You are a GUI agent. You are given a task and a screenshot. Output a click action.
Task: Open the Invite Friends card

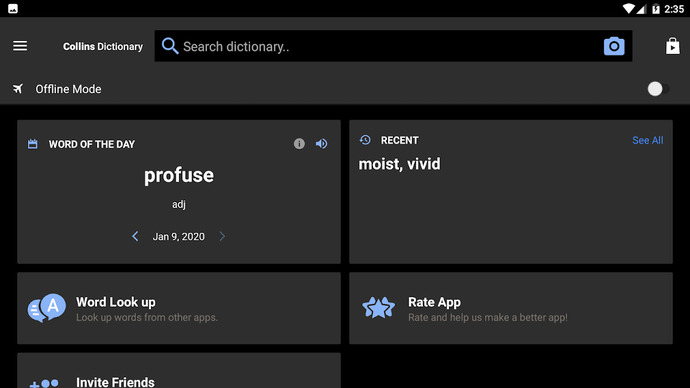point(179,370)
